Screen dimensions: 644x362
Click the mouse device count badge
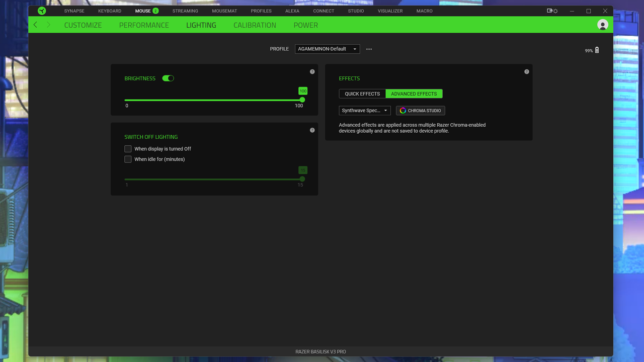click(x=155, y=11)
